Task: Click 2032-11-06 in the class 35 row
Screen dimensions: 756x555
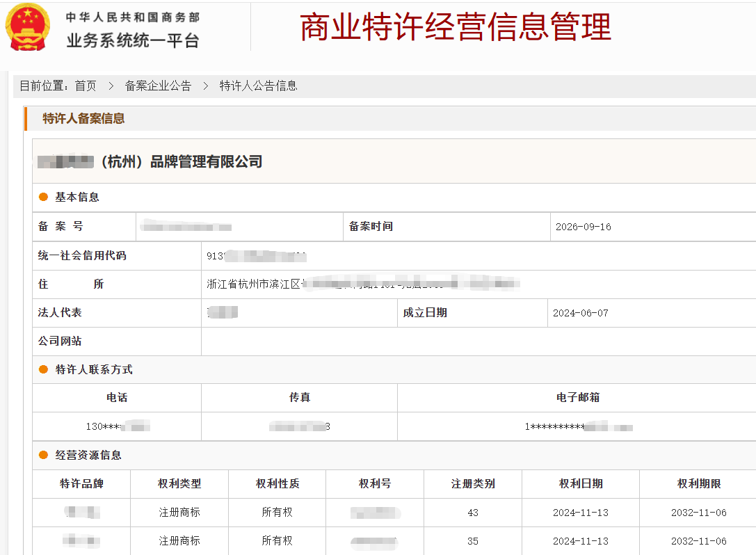Action: 699,541
